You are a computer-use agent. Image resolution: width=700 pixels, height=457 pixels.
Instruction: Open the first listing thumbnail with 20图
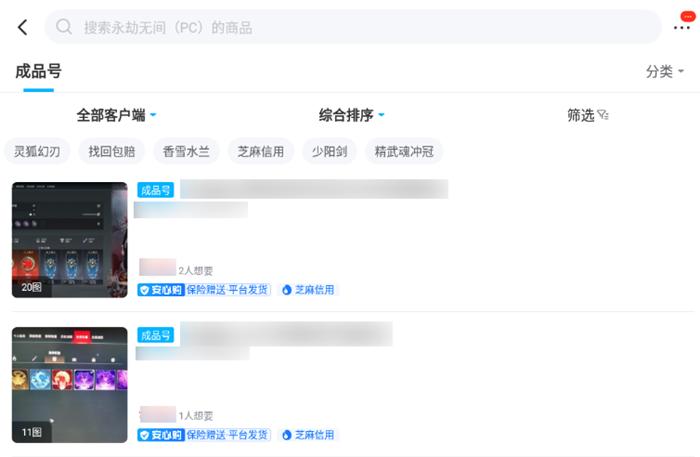[70, 240]
